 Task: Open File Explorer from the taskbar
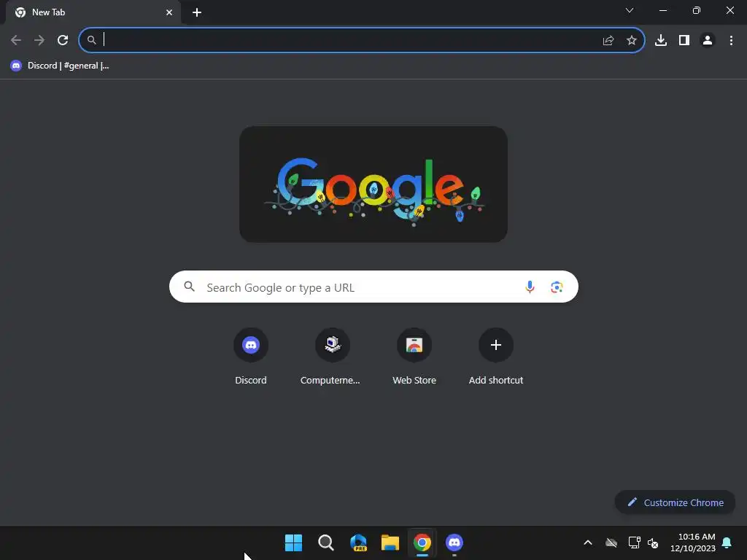pos(390,542)
